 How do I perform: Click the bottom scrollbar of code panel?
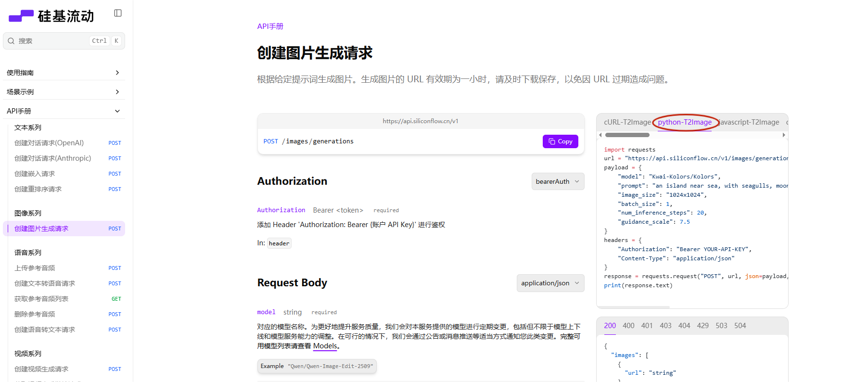coord(633,307)
